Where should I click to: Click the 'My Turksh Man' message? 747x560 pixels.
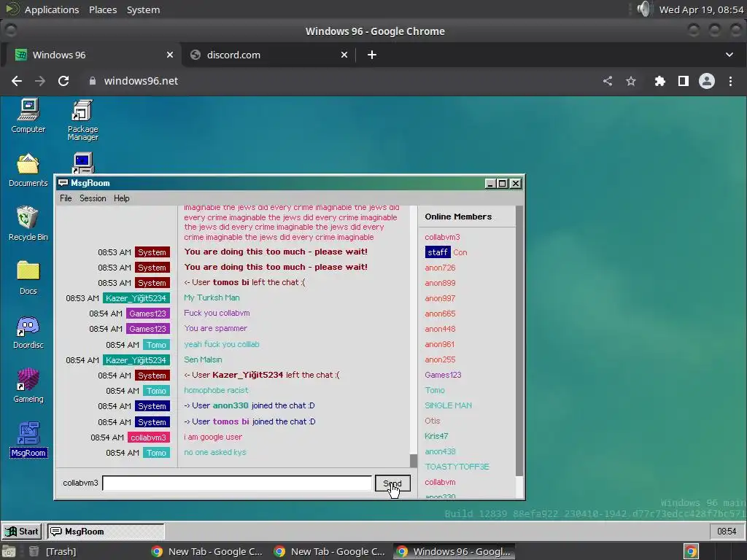(212, 297)
